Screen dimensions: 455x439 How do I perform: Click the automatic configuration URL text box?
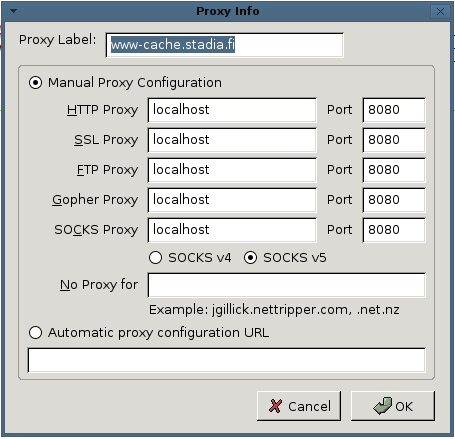[x=227, y=360]
